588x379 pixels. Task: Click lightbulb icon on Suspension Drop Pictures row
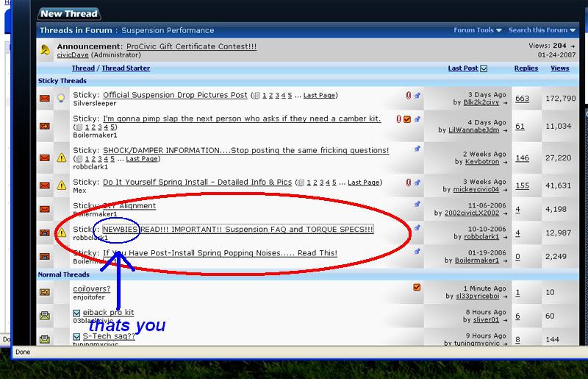[x=61, y=99]
